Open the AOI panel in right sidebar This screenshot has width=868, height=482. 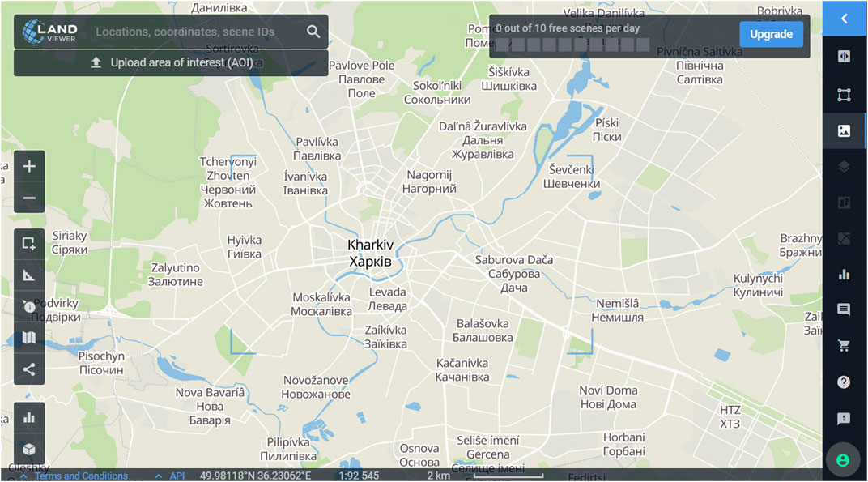844,95
